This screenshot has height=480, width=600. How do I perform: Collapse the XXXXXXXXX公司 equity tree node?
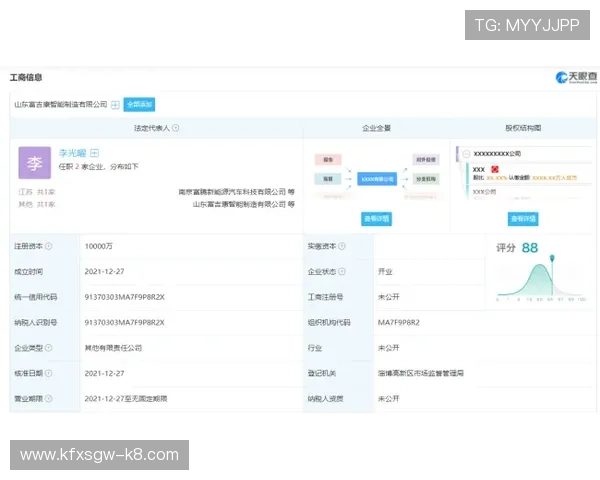[466, 154]
